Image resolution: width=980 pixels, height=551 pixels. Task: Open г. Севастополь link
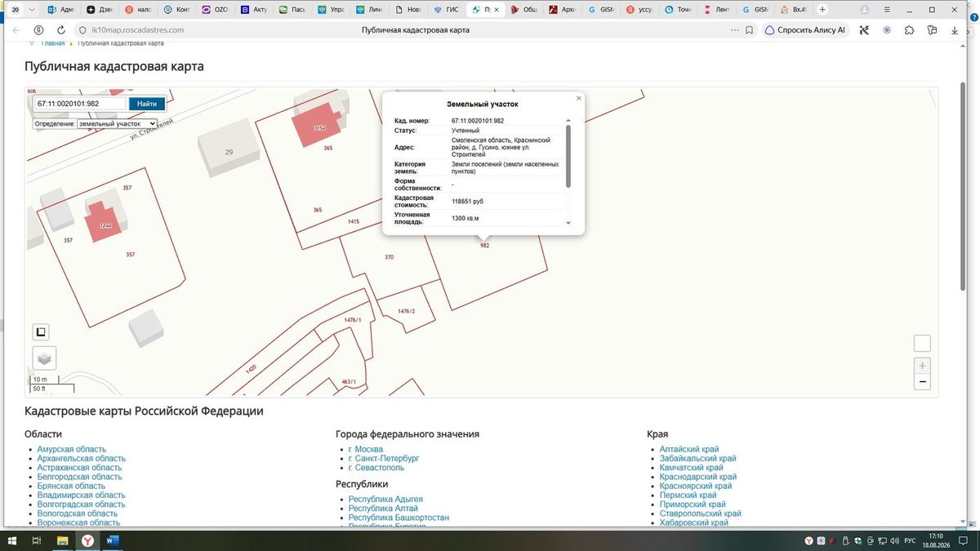pyautogui.click(x=376, y=468)
